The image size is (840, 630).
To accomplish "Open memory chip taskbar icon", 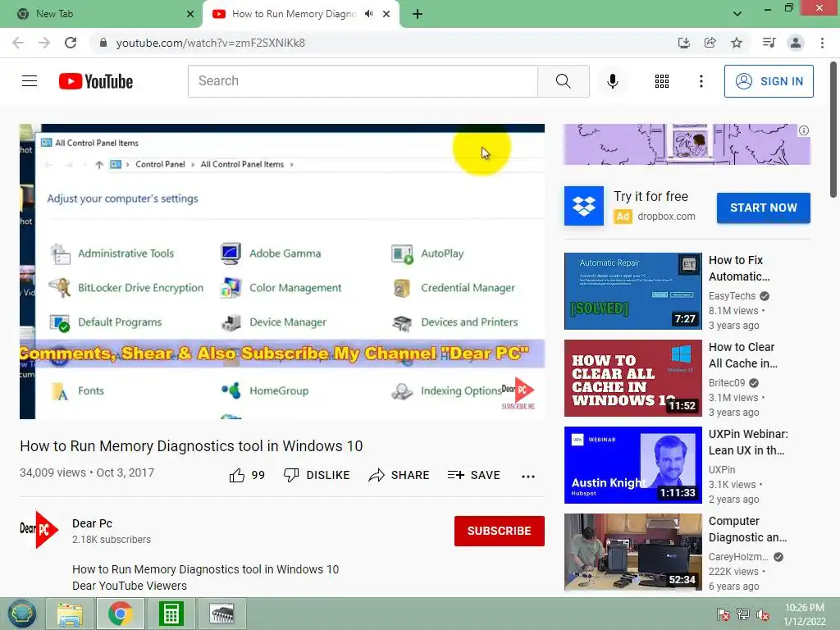I will coord(221,614).
